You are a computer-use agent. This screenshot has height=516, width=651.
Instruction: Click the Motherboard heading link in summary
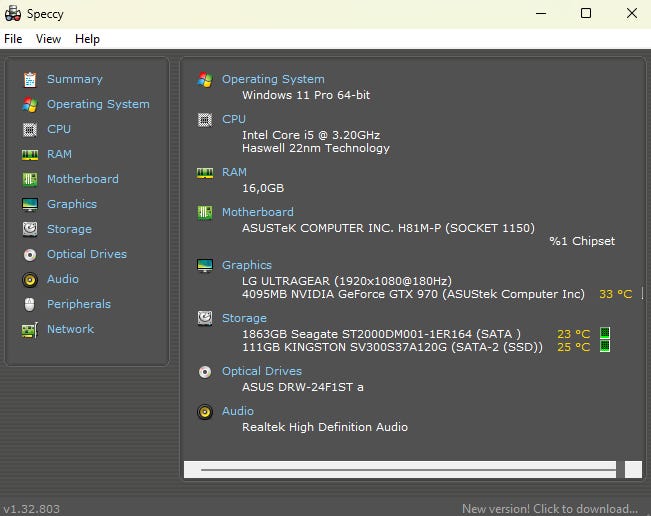tap(258, 212)
